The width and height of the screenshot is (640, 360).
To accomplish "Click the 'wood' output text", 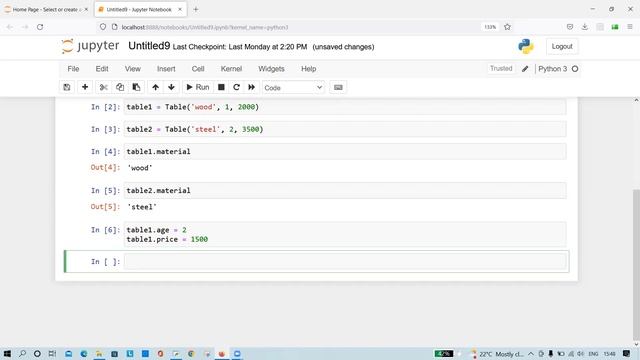I will [140, 168].
